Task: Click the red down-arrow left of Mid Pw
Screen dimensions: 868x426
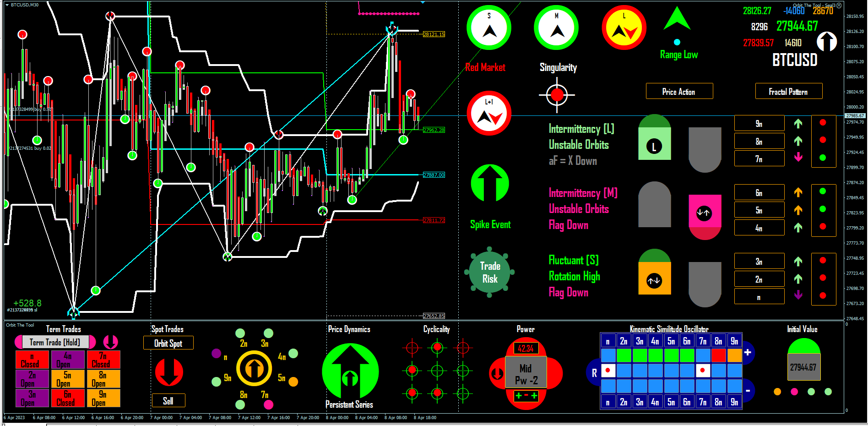Action: pyautogui.click(x=497, y=374)
